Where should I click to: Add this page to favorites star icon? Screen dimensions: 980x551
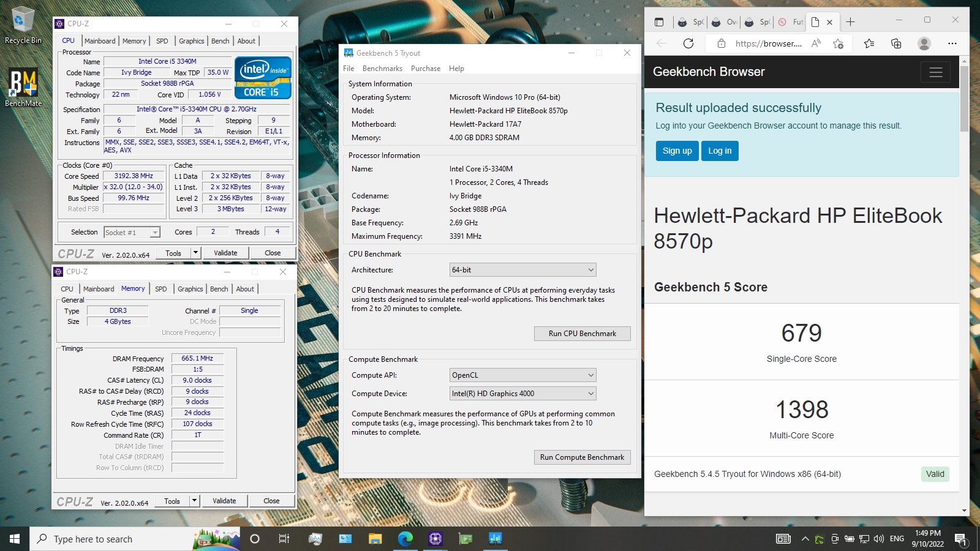(839, 43)
